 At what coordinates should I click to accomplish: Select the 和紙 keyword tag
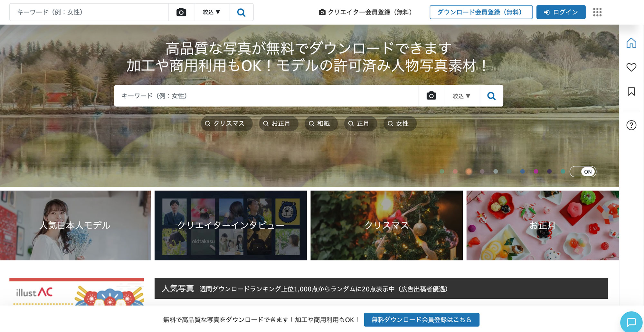pyautogui.click(x=320, y=123)
